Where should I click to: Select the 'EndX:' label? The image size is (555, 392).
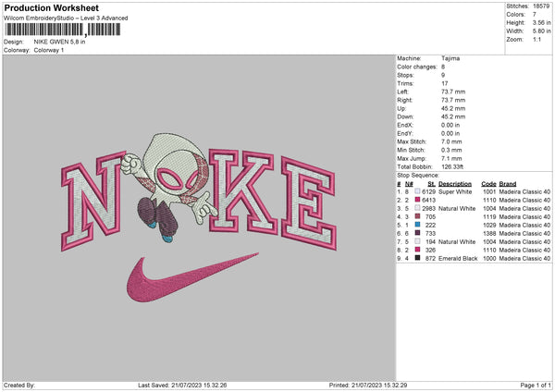coord(405,125)
